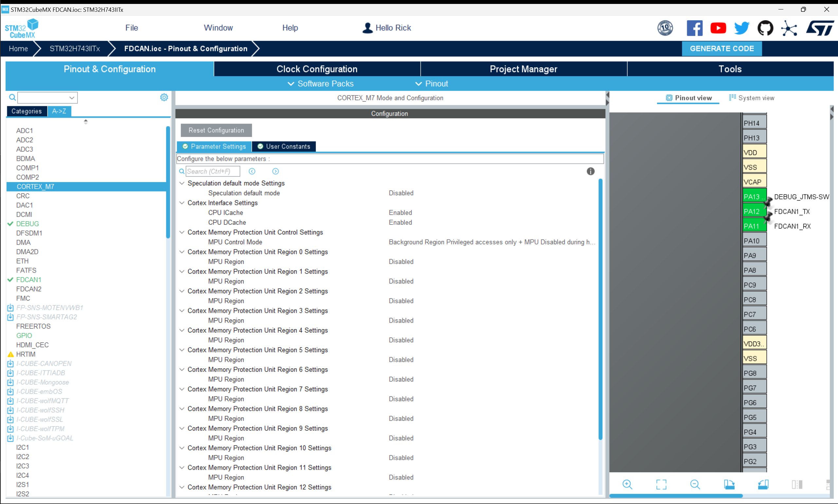
Task: Rotate pinout counter-clockwise icon
Action: click(x=763, y=484)
